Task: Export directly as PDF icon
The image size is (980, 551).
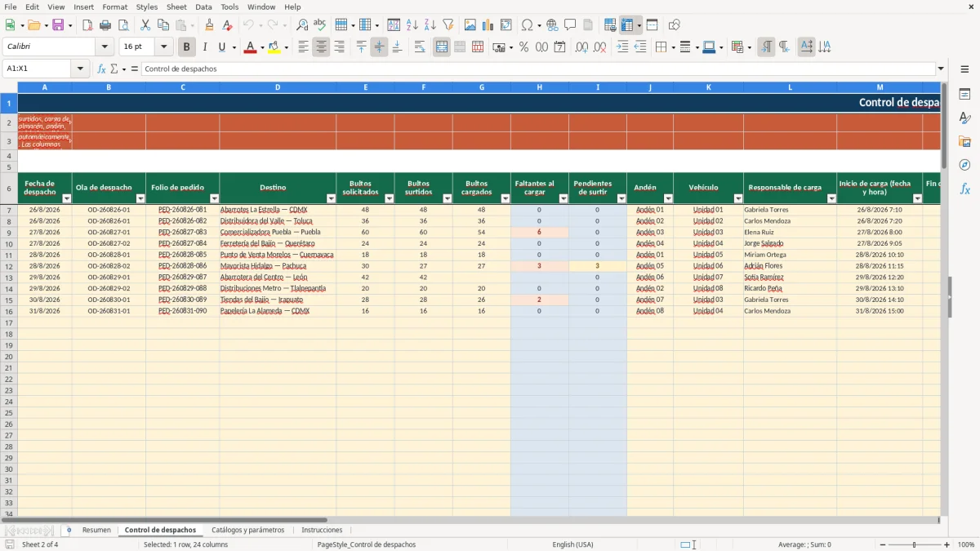Action: pos(87,25)
